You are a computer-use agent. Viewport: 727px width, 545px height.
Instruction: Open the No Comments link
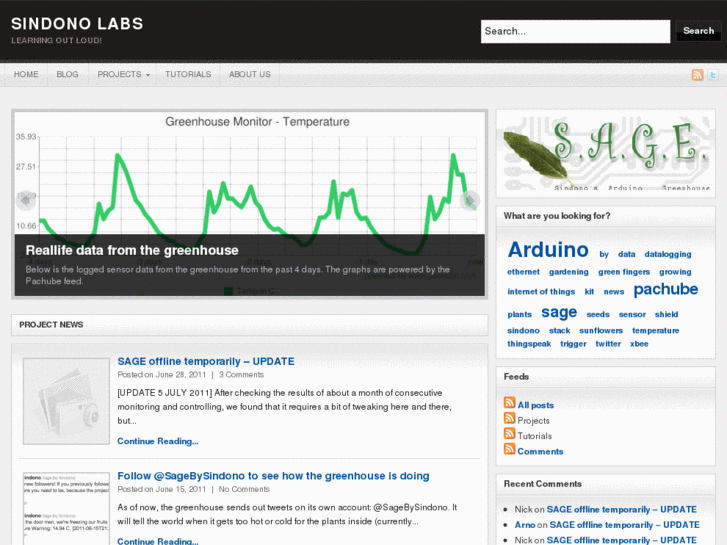[x=244, y=489]
